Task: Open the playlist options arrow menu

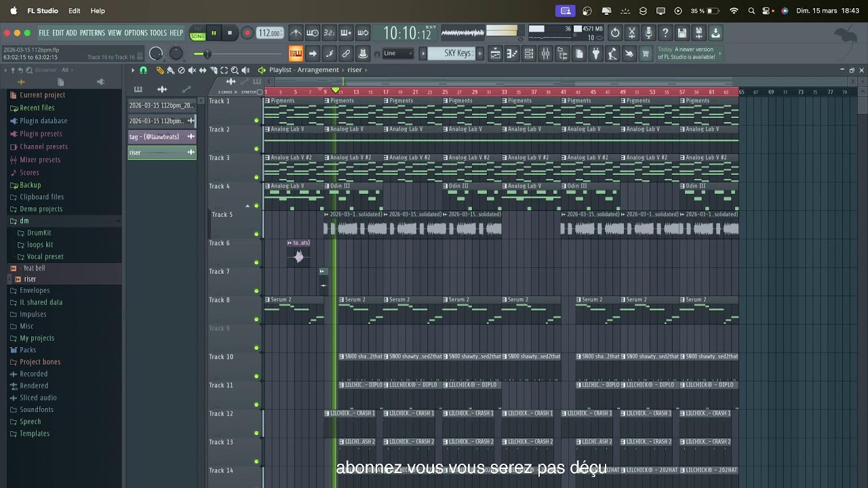Action: coord(133,70)
